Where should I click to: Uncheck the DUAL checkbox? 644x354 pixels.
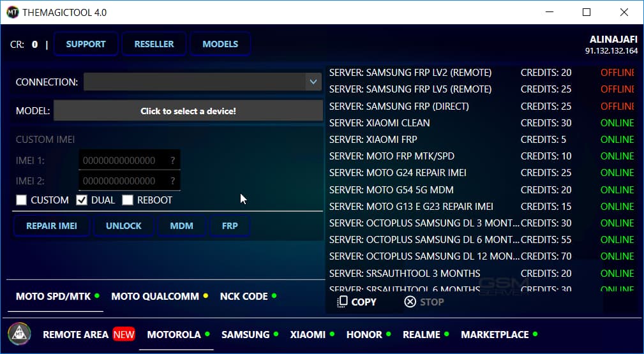tap(82, 200)
